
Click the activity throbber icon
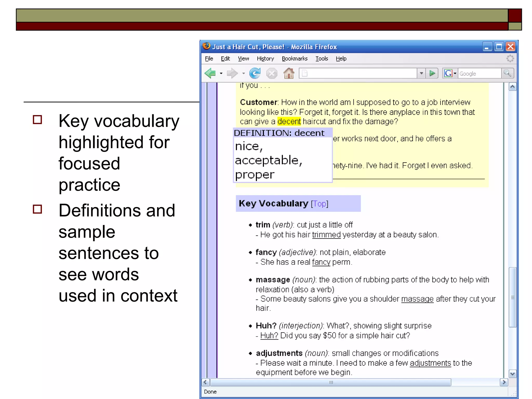(x=510, y=58)
